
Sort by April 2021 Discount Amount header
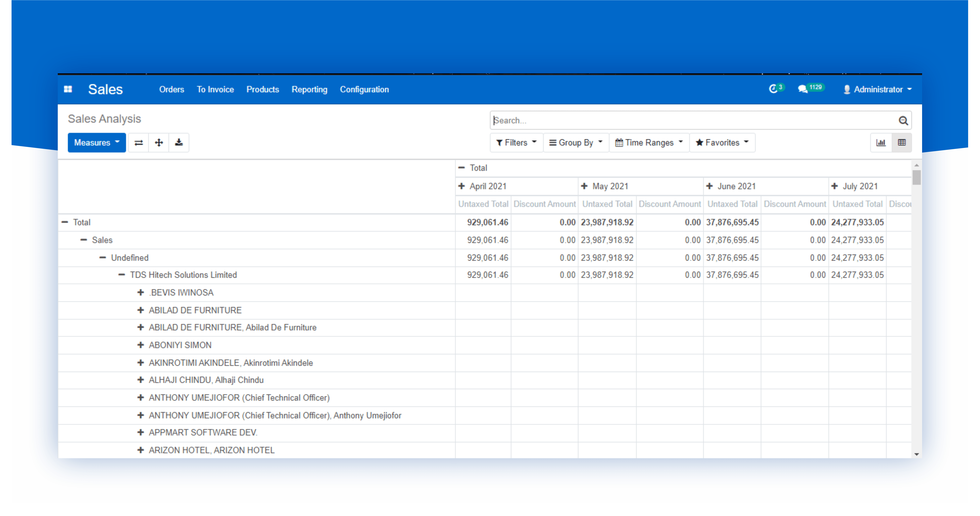pos(544,204)
